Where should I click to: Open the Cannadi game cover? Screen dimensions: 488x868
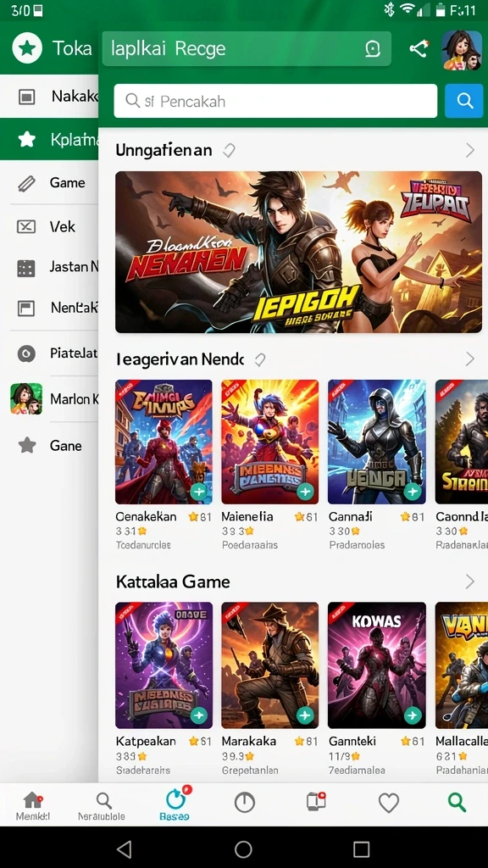(377, 442)
